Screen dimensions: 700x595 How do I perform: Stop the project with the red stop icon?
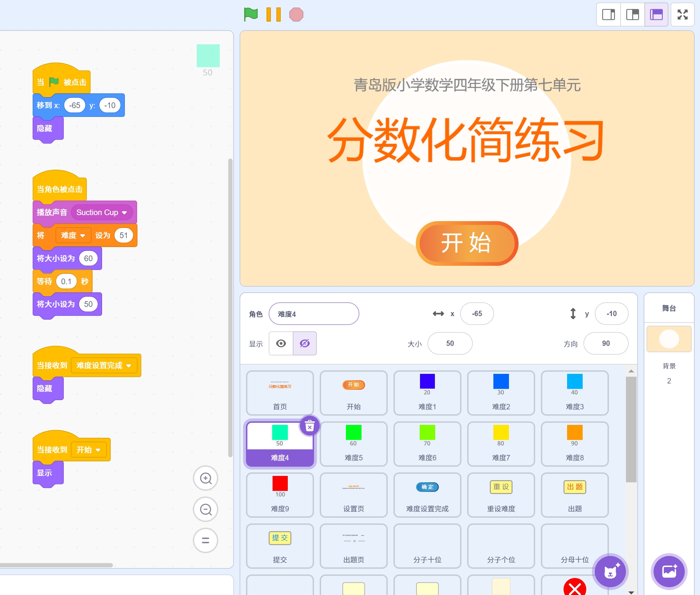pyautogui.click(x=296, y=15)
